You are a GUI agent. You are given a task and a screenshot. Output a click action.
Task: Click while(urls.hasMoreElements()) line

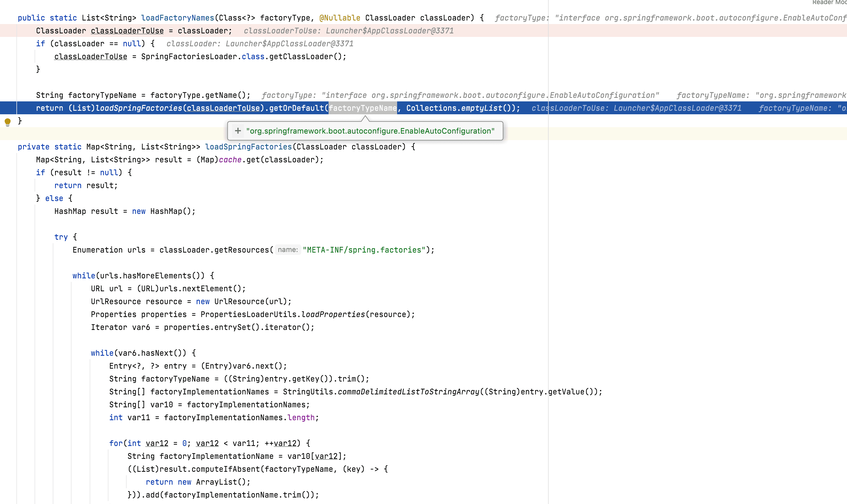pos(143,276)
